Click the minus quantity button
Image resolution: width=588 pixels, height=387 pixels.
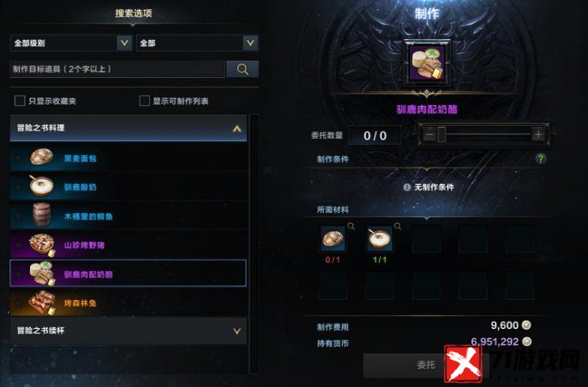pyautogui.click(x=430, y=134)
